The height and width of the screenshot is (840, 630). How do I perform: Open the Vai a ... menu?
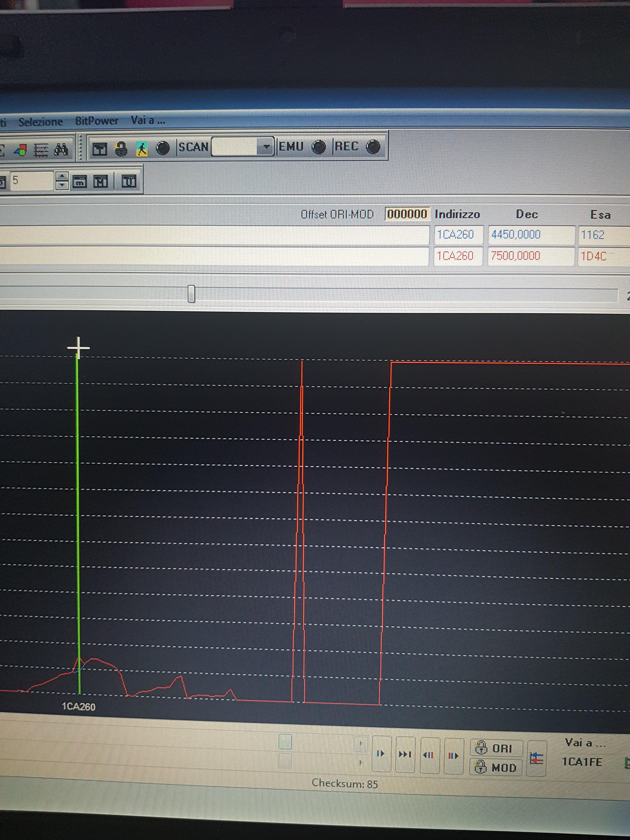coord(148,120)
